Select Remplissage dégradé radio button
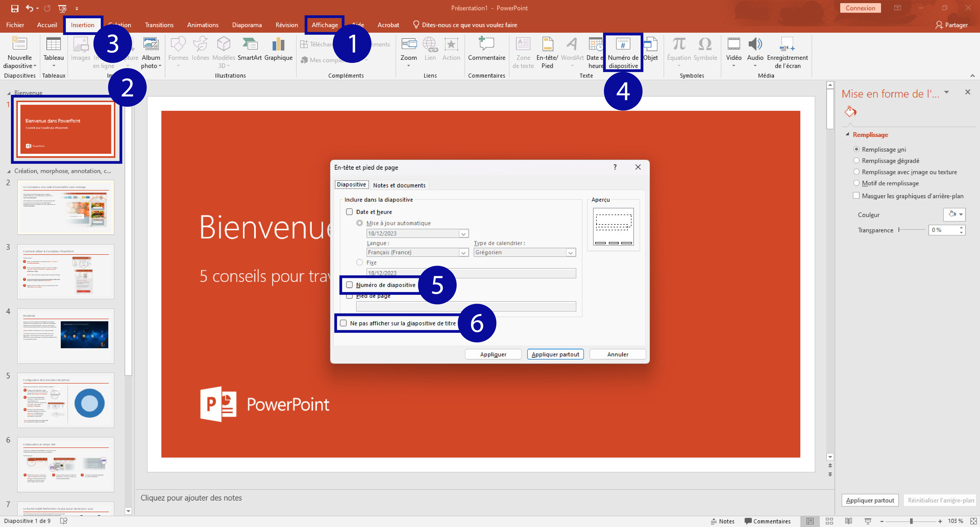This screenshot has height=527, width=980. [x=856, y=161]
